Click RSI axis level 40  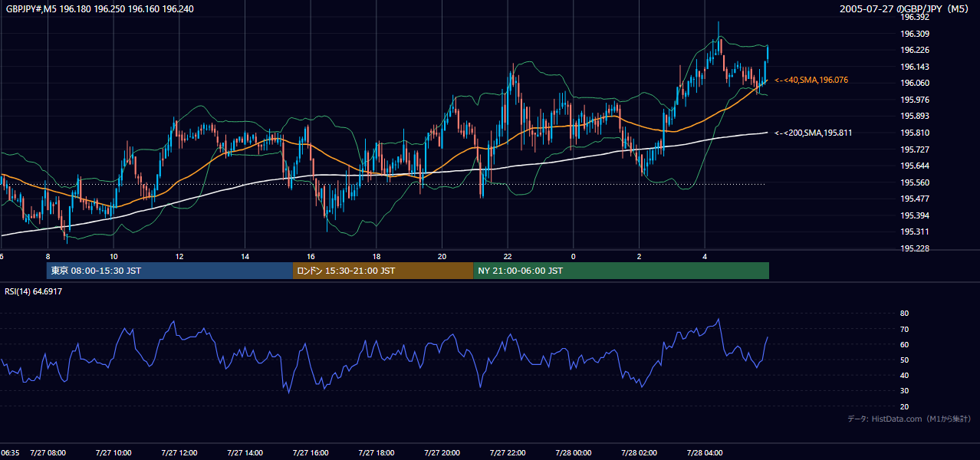904,375
